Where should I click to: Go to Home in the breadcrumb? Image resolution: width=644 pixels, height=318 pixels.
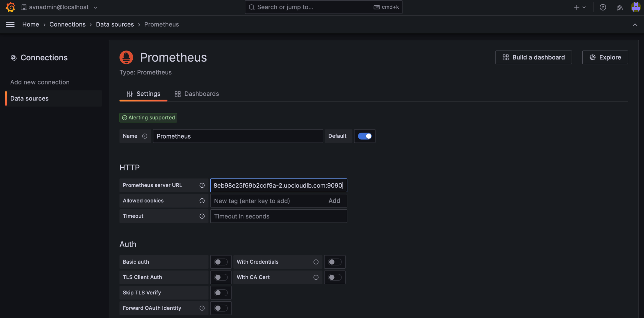point(31,25)
